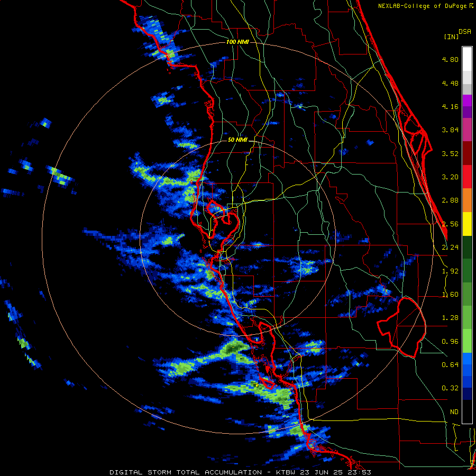The width and height of the screenshot is (476, 476).
Task: Click the 4.16 legend value
Action: [450, 106]
